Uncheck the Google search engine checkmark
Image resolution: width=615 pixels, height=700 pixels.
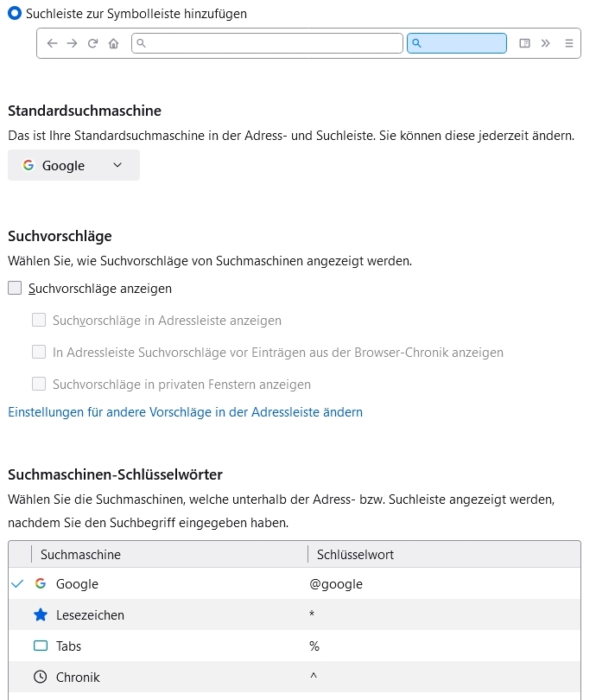(x=18, y=584)
